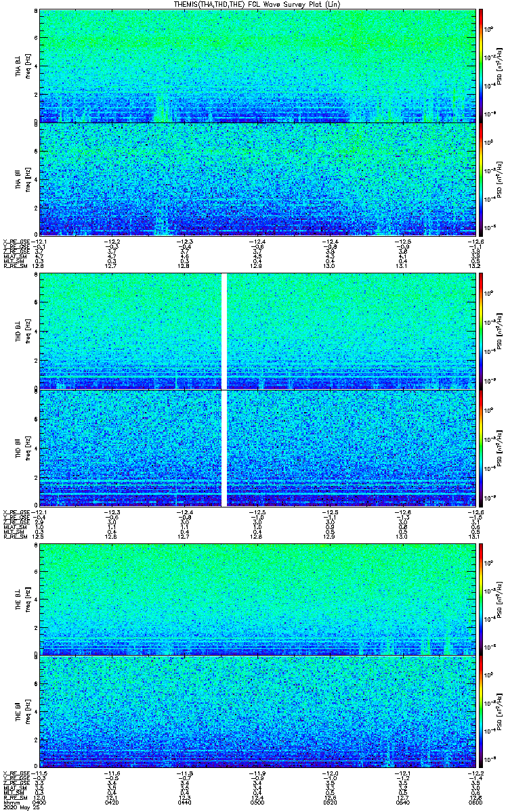
Task: Click the PSD [nT²/Hz] label of THA B-perpendicular
Action: tap(500, 66)
